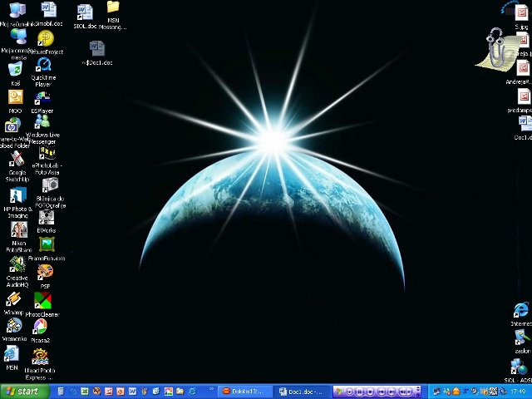Launch the Vremenko weather shortcut
The width and height of the screenshot is (532, 399).
tap(14, 326)
